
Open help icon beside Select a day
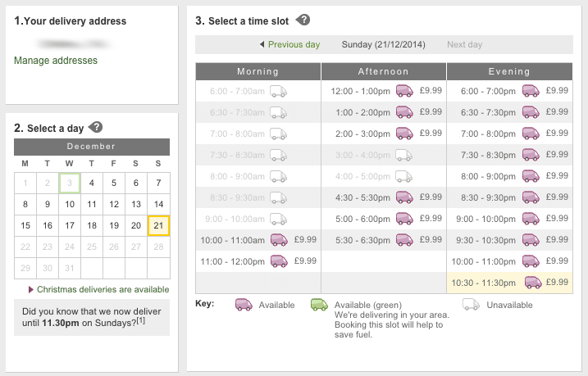tap(96, 127)
